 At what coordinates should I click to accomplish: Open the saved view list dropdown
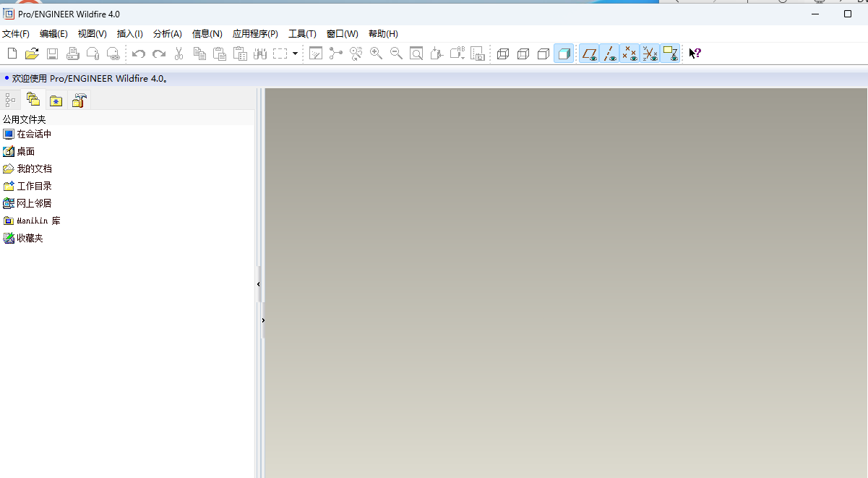click(x=457, y=54)
